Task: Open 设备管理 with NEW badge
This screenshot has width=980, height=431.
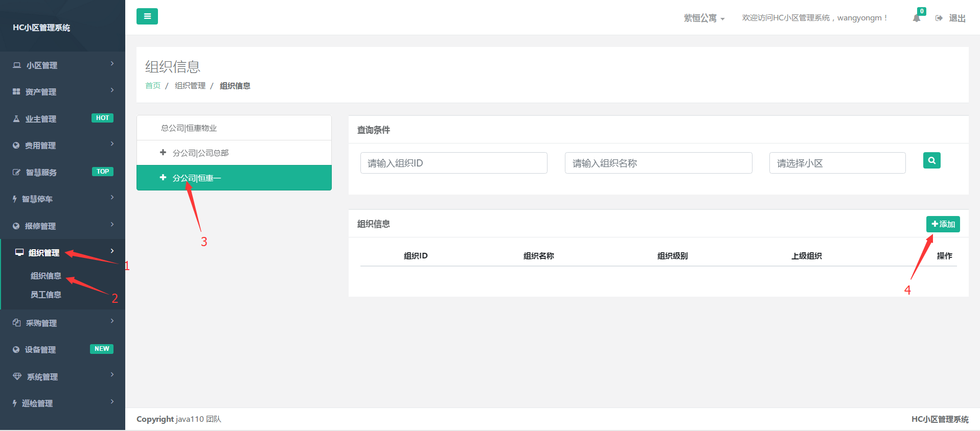Action: (62, 349)
